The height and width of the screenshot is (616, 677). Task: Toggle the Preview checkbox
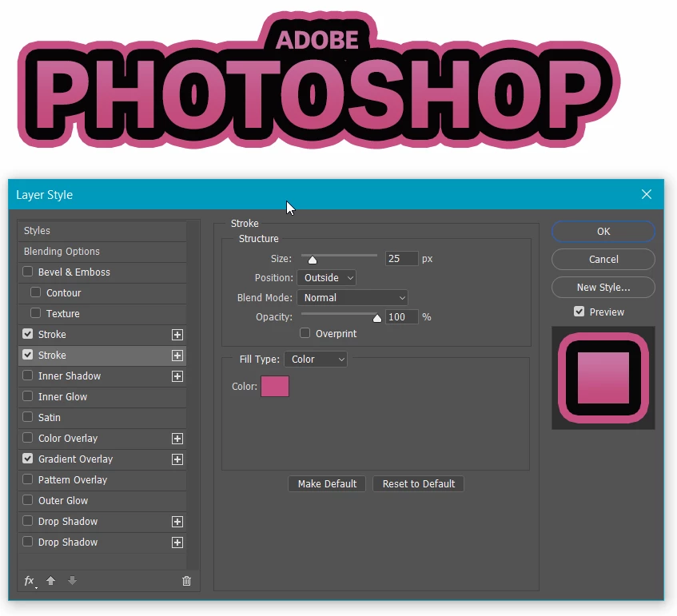(579, 312)
